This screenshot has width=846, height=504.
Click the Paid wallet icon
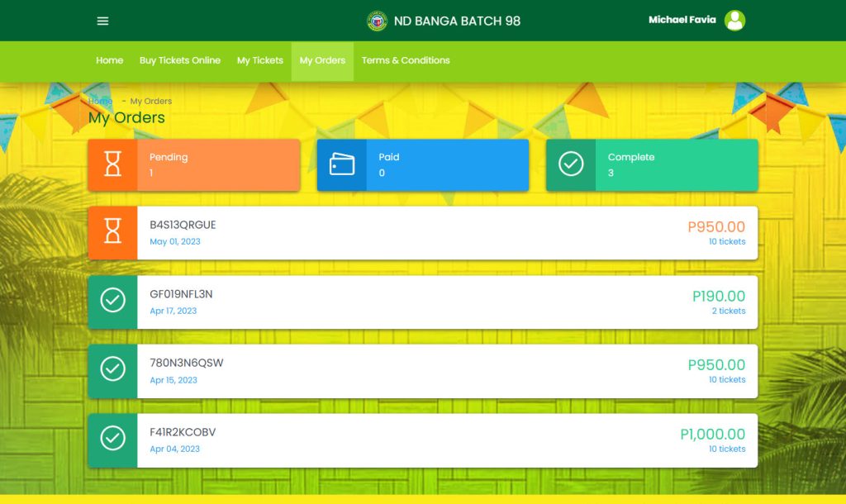(342, 164)
